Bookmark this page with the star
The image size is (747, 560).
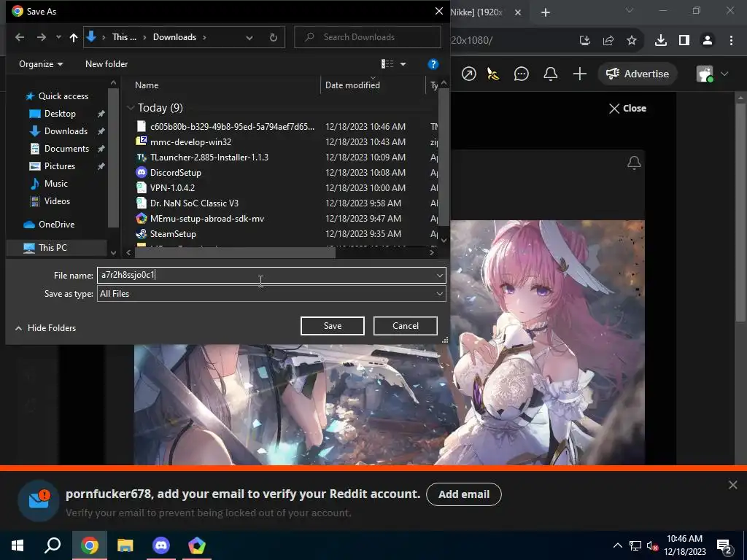click(632, 41)
